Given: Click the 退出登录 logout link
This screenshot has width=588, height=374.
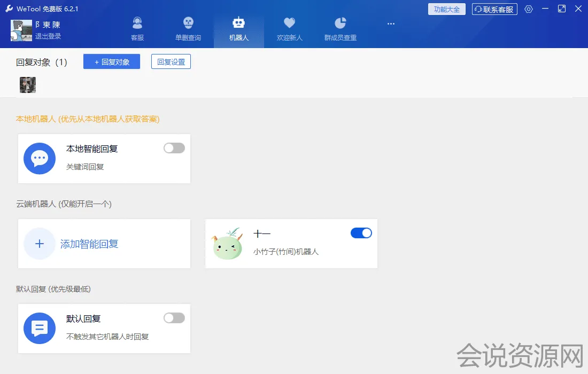Looking at the screenshot, I should click(48, 36).
